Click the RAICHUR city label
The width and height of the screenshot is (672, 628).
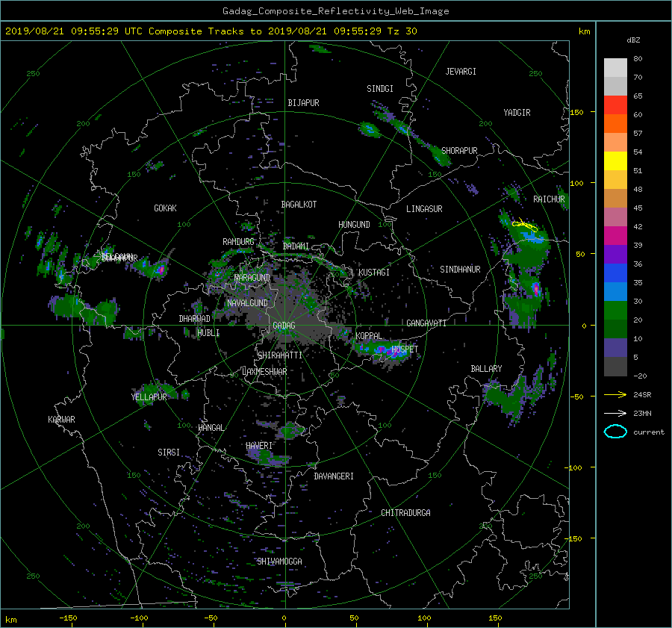click(549, 199)
